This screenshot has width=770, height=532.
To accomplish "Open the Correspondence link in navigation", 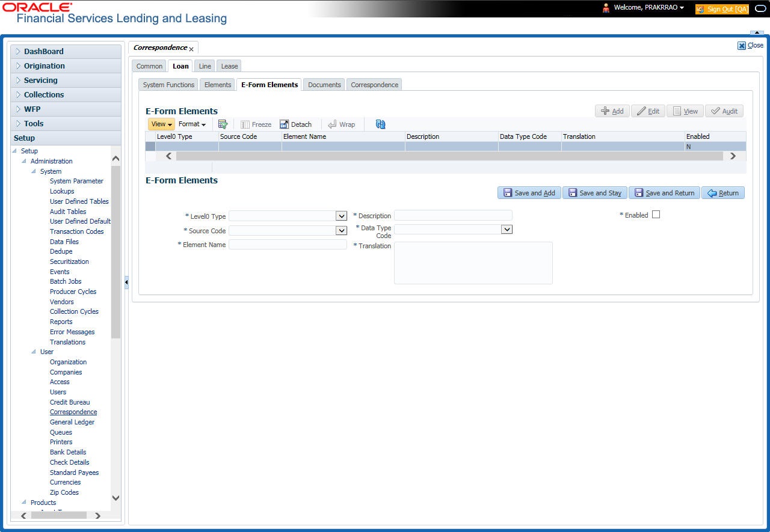I will 73,412.
